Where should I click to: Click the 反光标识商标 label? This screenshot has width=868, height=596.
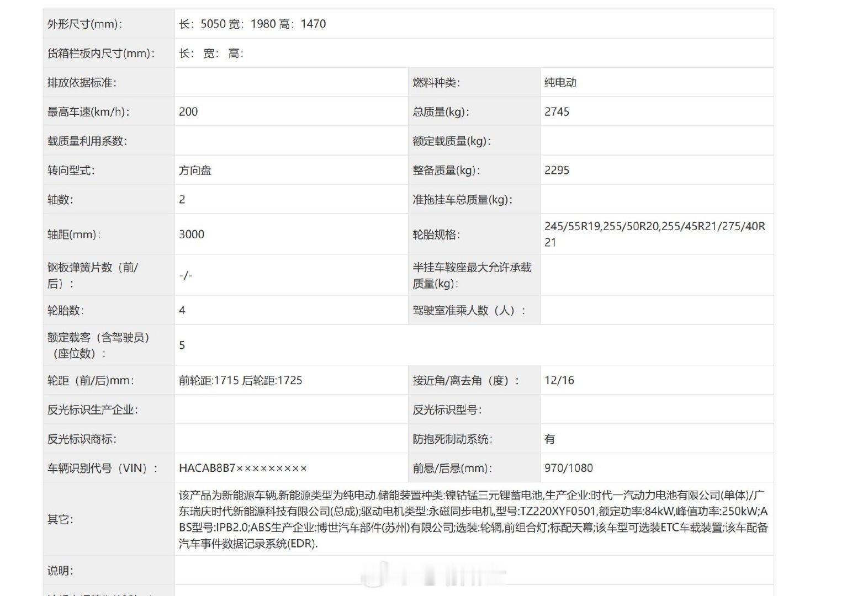click(x=82, y=439)
